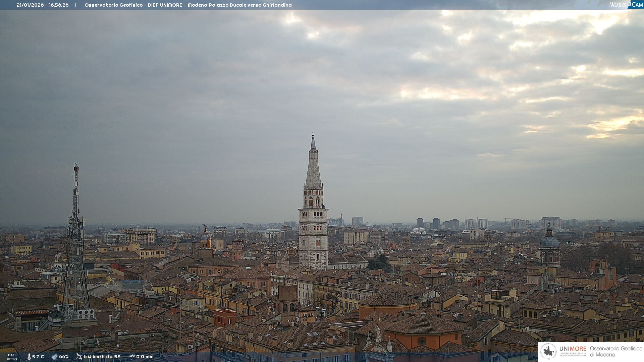Click the 5.7 C temperature reading
This screenshot has width=644, height=362.
(x=38, y=357)
